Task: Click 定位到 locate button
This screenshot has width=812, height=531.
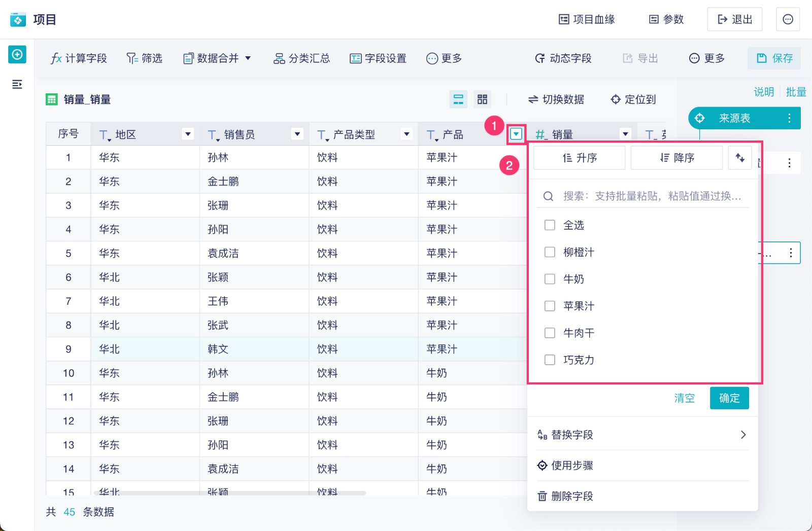Action: click(x=633, y=99)
